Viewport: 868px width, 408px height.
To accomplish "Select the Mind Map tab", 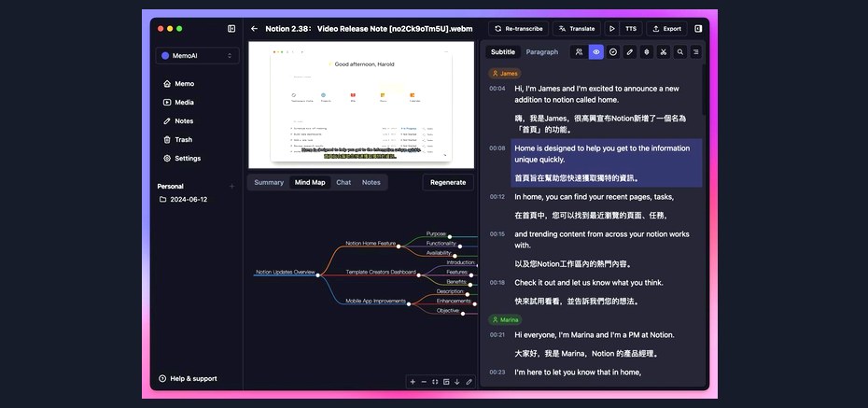I will click(310, 182).
